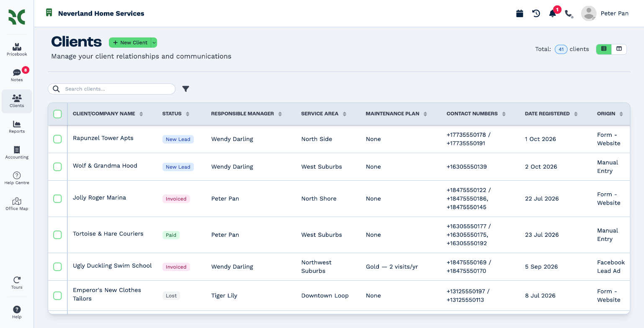
Task: Open the Clients sidebar tab
Action: click(17, 101)
